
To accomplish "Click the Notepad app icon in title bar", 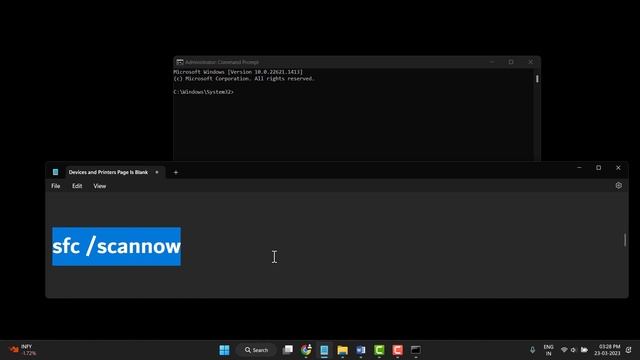I will 56,172.
